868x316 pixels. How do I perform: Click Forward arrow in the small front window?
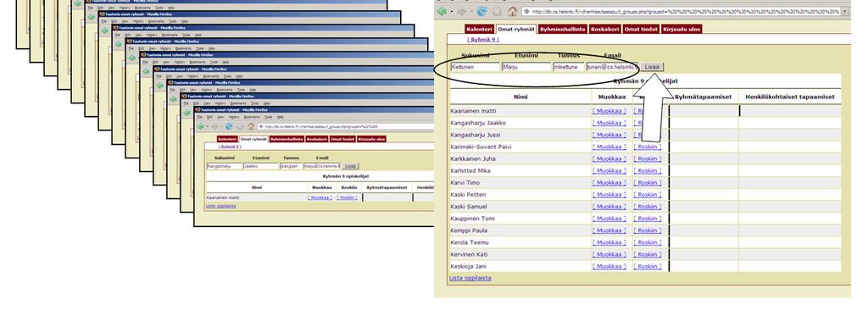(x=214, y=126)
